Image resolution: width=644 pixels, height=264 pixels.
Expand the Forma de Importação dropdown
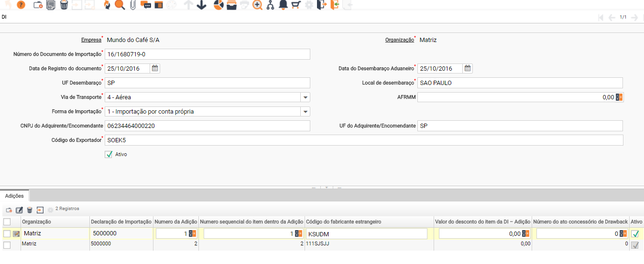click(305, 112)
